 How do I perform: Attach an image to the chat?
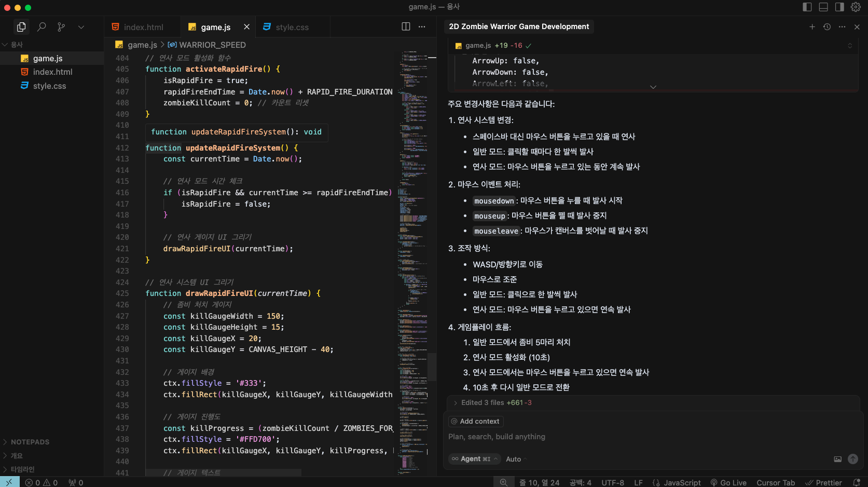point(837,459)
